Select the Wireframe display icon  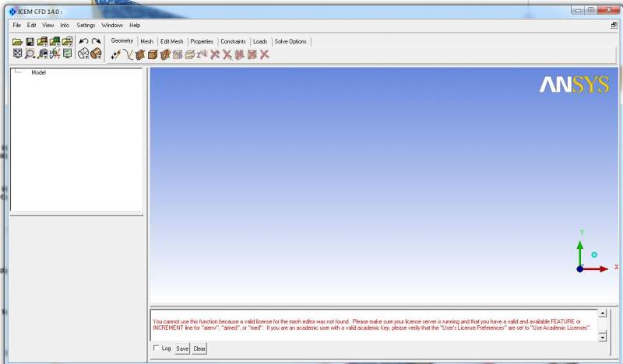click(83, 53)
